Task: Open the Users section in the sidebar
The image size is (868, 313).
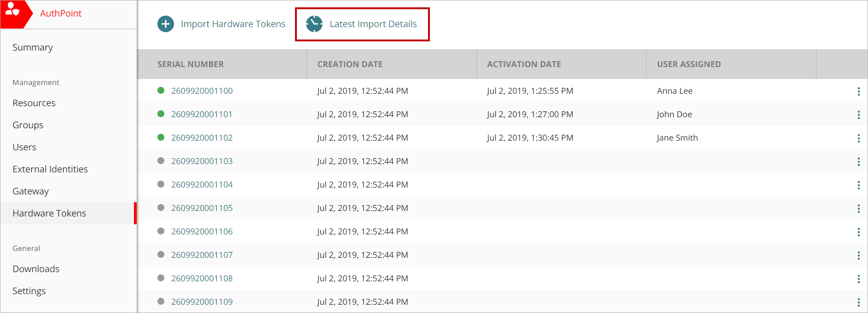Action: (24, 147)
